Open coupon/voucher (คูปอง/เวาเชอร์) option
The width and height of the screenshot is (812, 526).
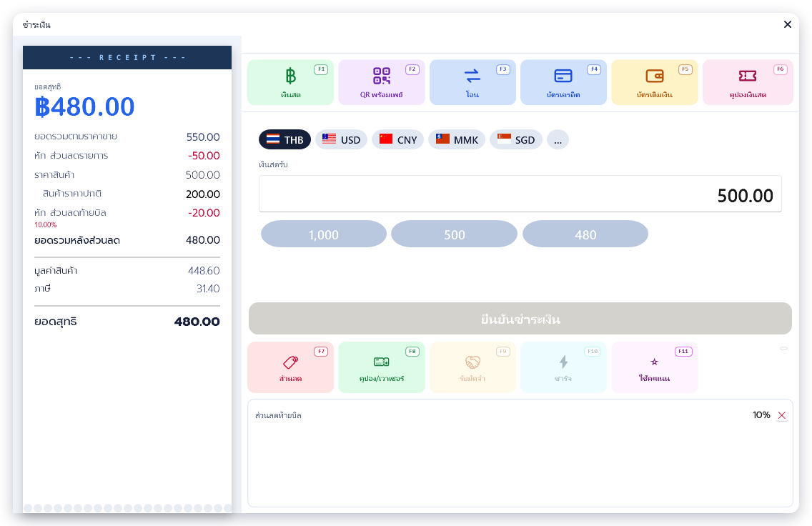pyautogui.click(x=382, y=367)
